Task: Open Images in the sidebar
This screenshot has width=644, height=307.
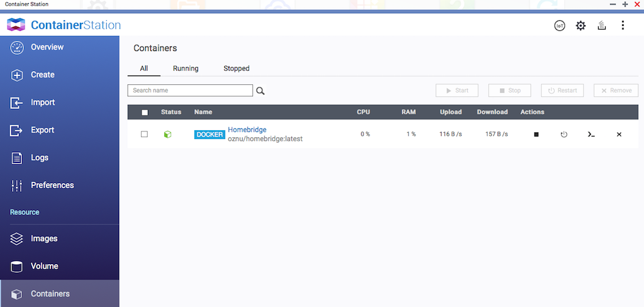Action: click(44, 238)
